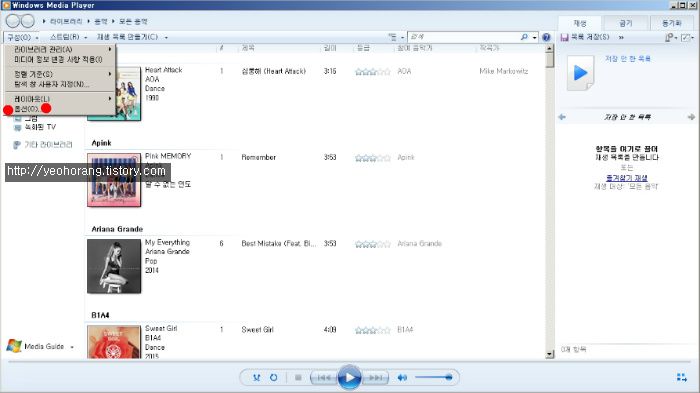Open the list options checkmark dropdown

688,38
